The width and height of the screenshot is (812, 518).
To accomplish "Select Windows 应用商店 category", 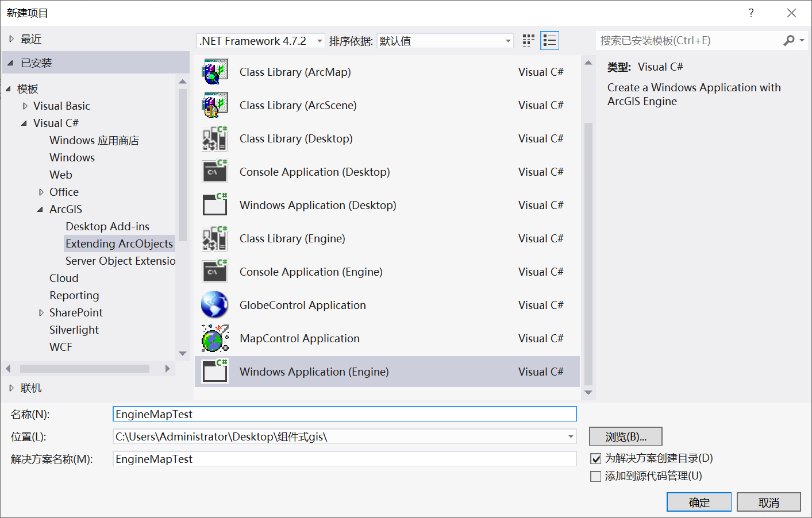I will (94, 140).
